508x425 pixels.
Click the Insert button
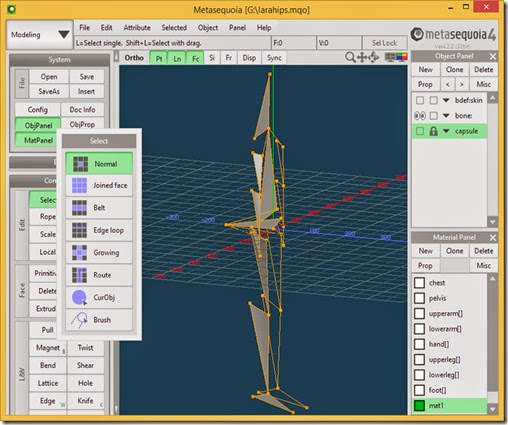coord(87,91)
